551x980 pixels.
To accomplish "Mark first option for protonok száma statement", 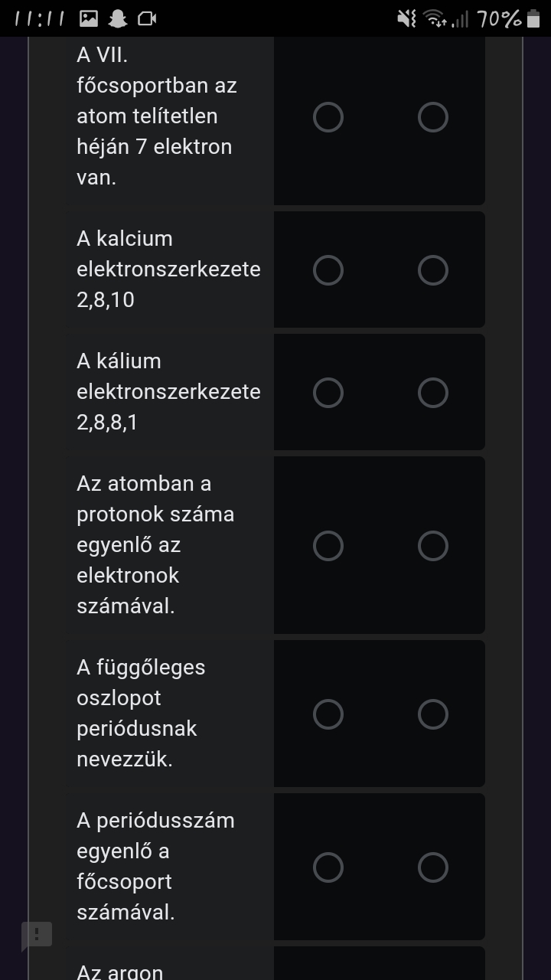I will click(x=328, y=546).
